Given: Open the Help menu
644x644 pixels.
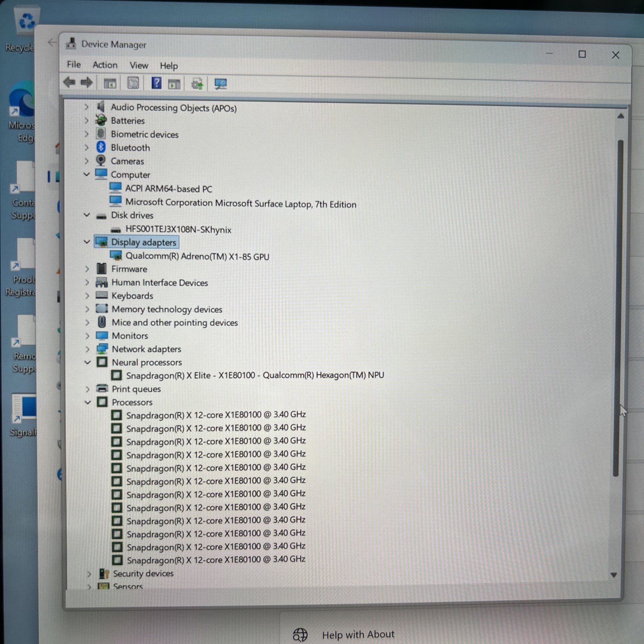Looking at the screenshot, I should pyautogui.click(x=169, y=66).
